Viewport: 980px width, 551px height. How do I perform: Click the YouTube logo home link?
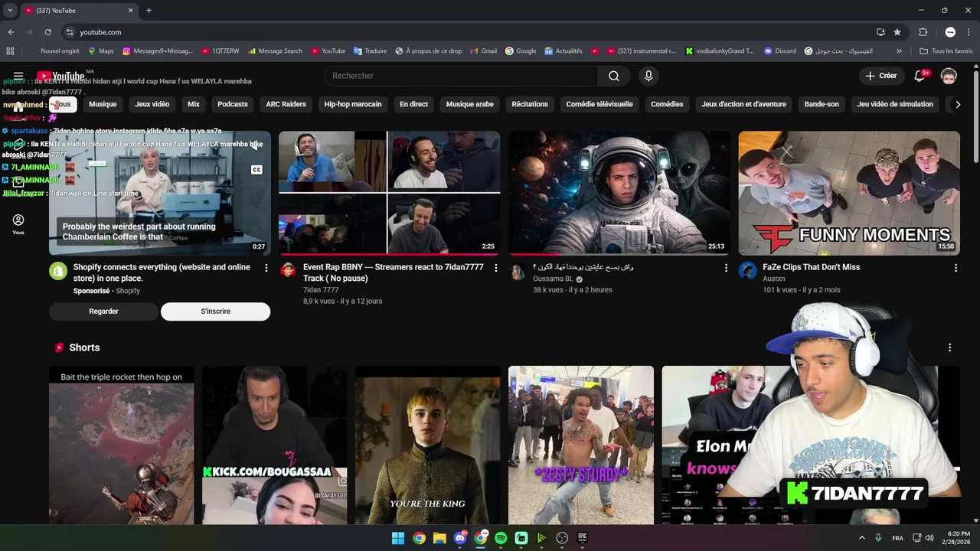click(x=60, y=76)
